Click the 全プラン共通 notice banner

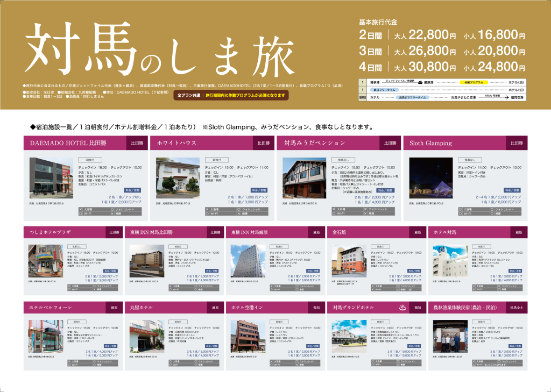click(231, 95)
